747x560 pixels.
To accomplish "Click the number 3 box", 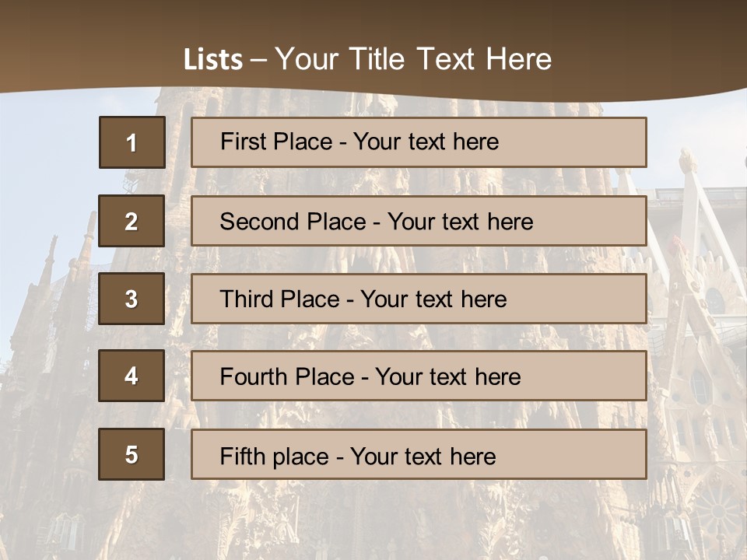I will tap(132, 299).
